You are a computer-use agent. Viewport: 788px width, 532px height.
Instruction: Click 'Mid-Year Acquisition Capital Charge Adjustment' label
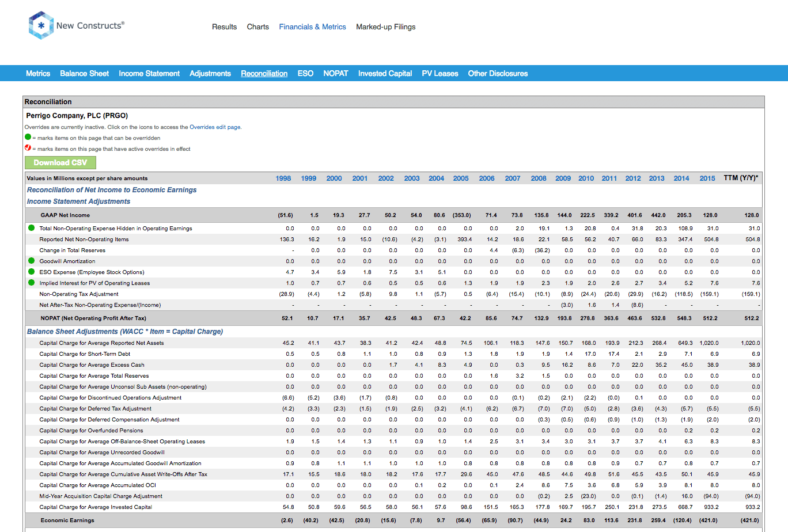[x=101, y=496]
